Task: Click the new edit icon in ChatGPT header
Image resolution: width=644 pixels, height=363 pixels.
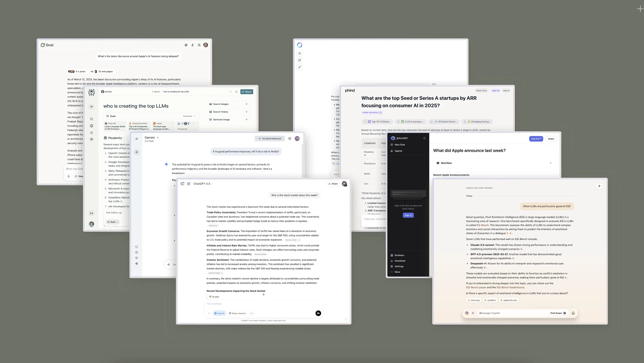Action: [189, 184]
